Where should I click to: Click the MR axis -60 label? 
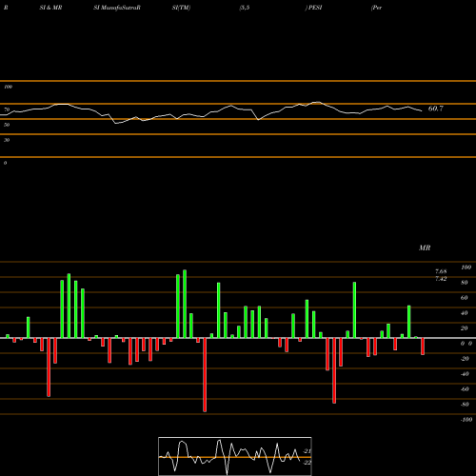click(465, 389)
